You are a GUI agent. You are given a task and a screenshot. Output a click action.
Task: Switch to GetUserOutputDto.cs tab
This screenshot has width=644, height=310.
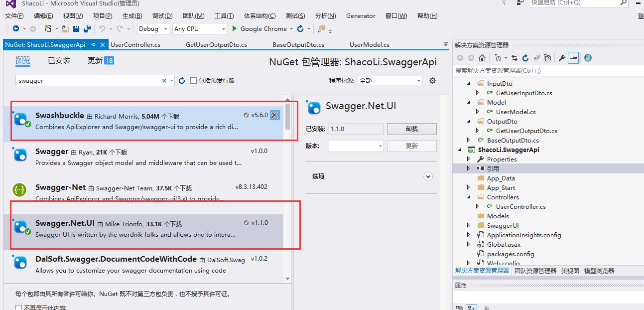216,44
